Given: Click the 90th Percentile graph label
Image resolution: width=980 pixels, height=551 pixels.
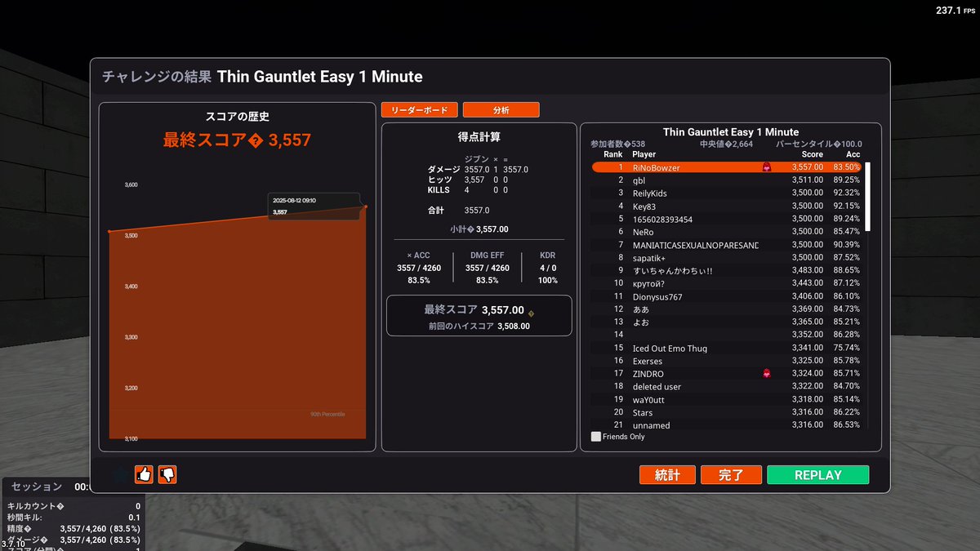Looking at the screenshot, I should click(327, 415).
